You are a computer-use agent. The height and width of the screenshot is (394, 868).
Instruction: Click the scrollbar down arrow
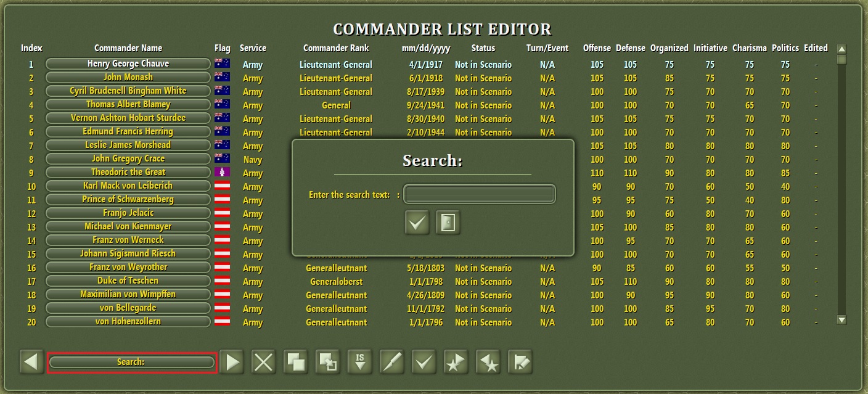pos(841,320)
